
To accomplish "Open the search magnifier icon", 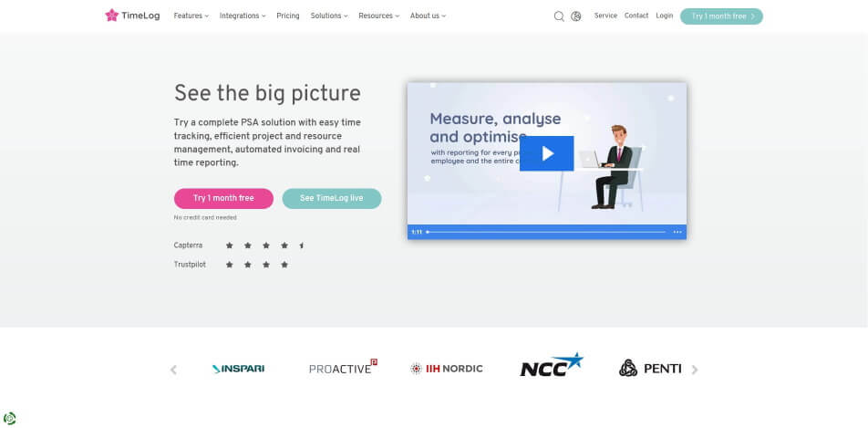I will tap(559, 16).
